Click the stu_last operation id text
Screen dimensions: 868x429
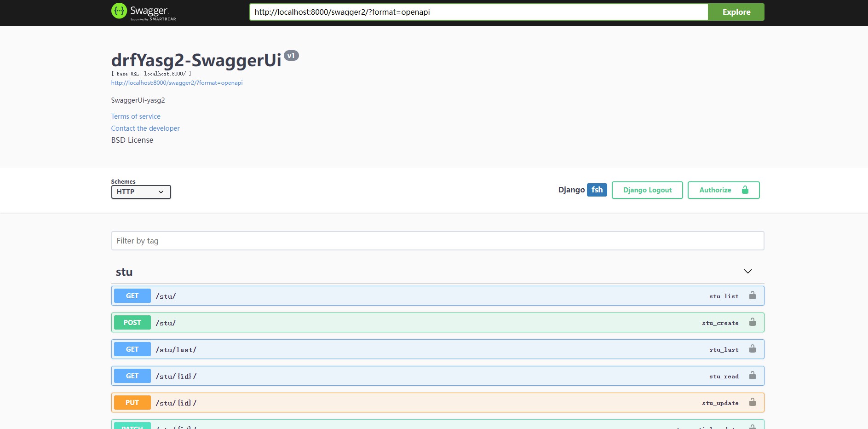[x=724, y=350]
